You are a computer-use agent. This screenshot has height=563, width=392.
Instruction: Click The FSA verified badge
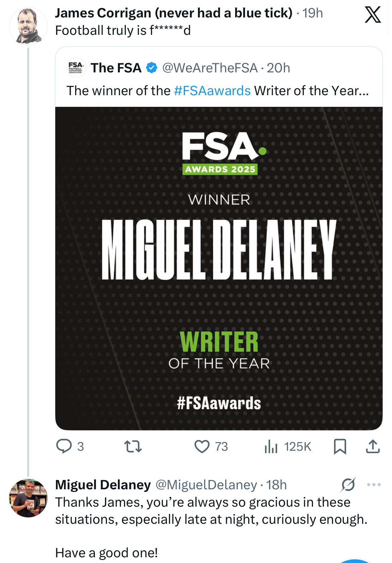(152, 68)
